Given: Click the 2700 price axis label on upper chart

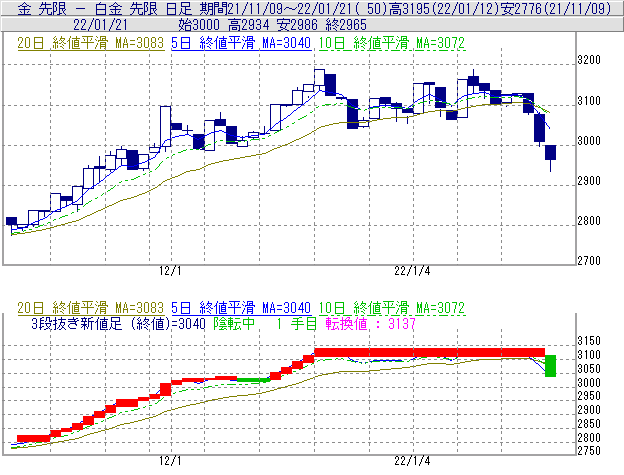Looking at the screenshot, I should [589, 261].
